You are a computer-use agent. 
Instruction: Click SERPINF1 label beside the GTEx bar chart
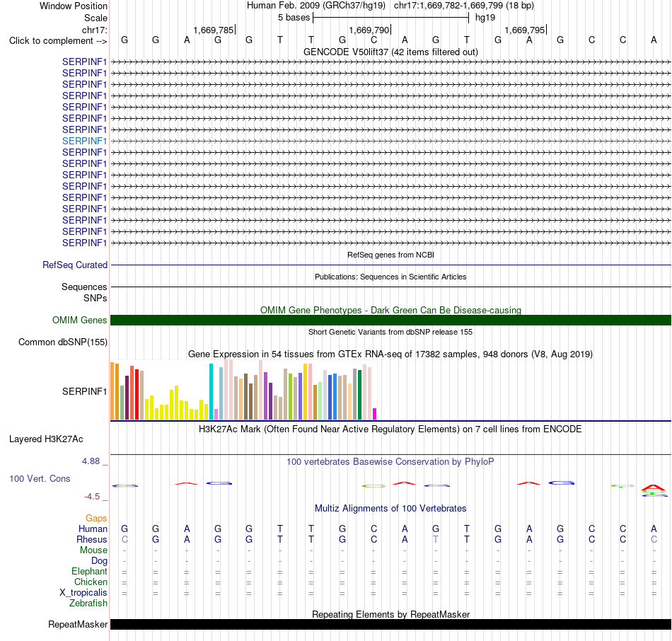[x=84, y=391]
